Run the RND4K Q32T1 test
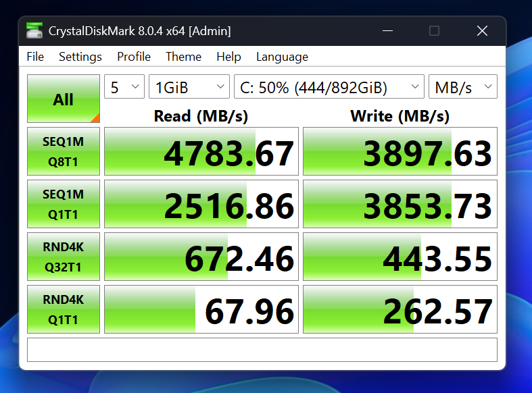The height and width of the screenshot is (393, 532). pos(64,257)
